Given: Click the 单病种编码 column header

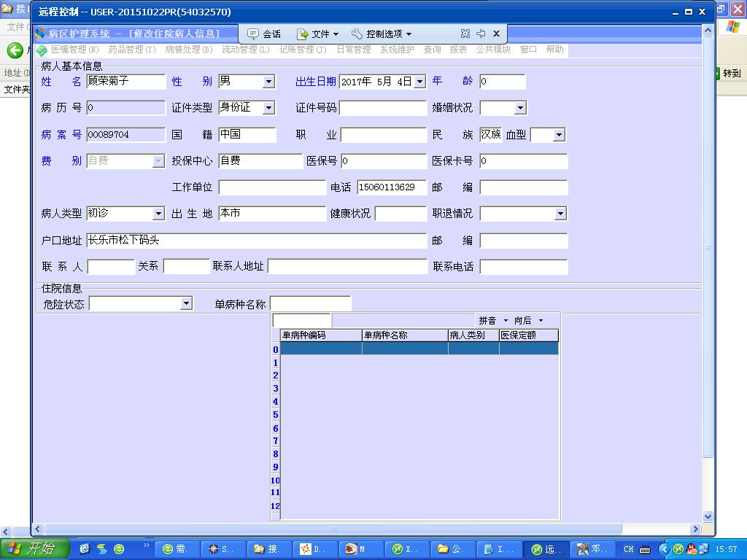Looking at the screenshot, I should click(x=321, y=335).
